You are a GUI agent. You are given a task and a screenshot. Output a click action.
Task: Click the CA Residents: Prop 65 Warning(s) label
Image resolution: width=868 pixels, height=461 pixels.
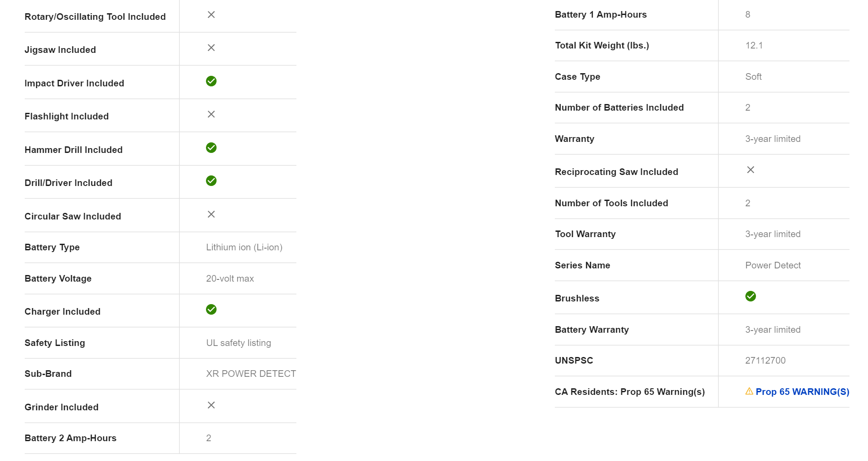629,392
